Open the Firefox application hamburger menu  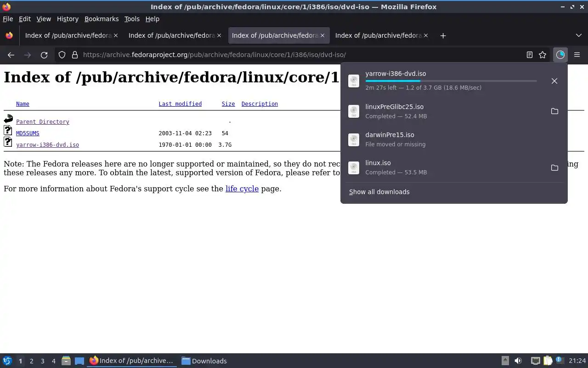577,55
